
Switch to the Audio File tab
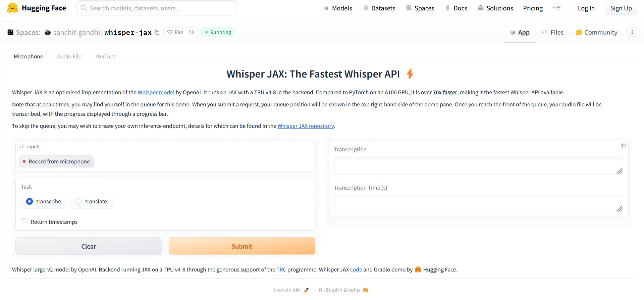pyautogui.click(x=69, y=56)
